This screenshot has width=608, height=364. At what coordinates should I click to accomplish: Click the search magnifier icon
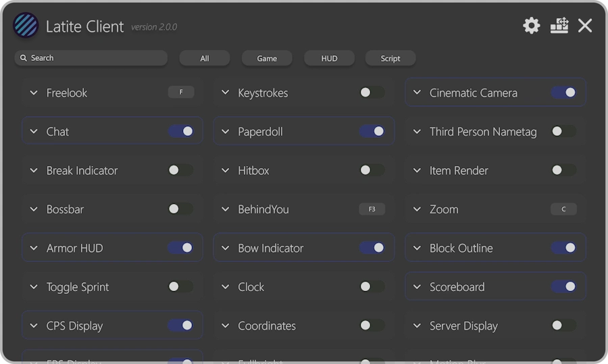click(x=23, y=58)
